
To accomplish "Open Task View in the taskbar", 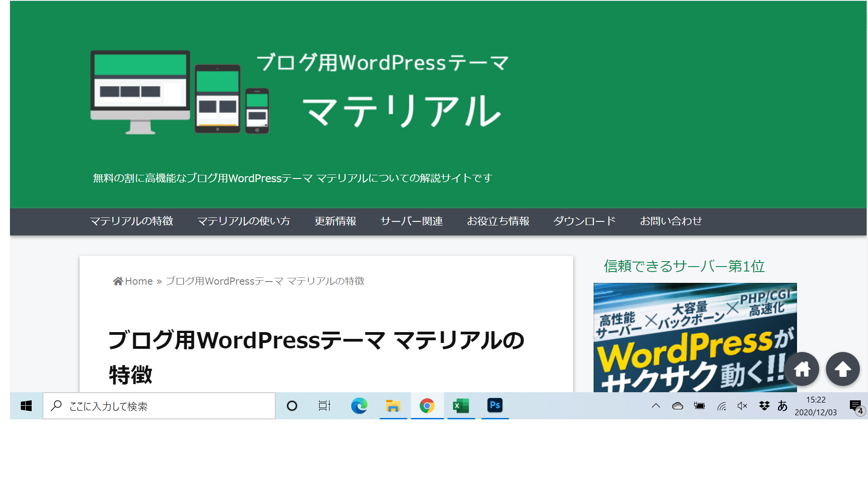I will 324,405.
